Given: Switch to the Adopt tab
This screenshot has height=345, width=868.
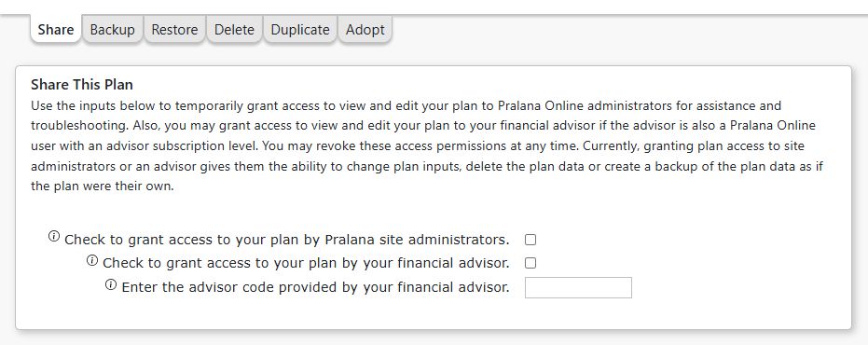Looking at the screenshot, I should point(365,29).
